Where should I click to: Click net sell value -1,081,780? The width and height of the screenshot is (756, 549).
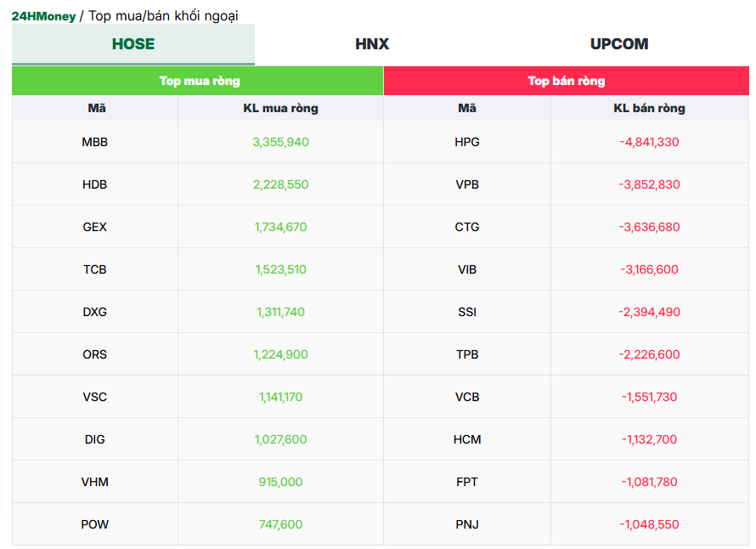[650, 482]
